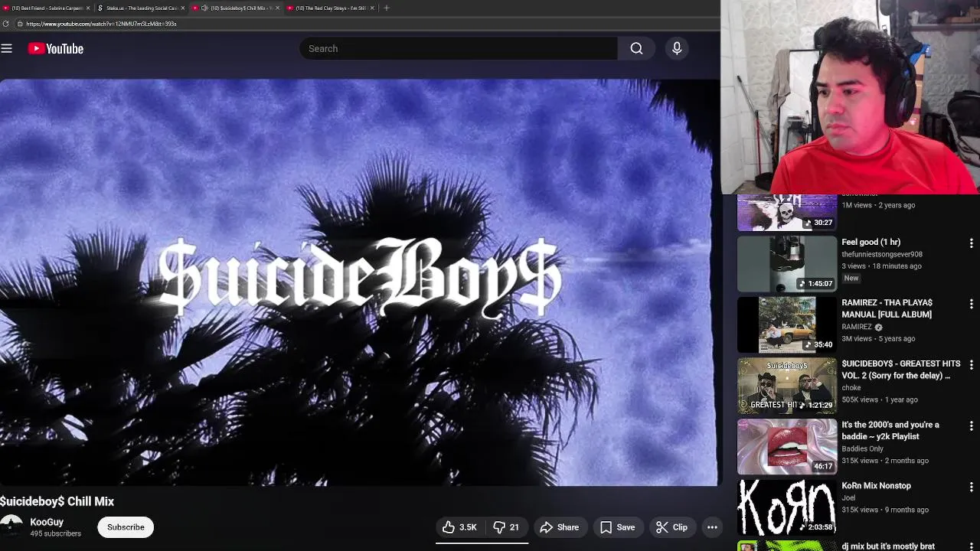Open the KooGuy channel avatar

point(11,527)
